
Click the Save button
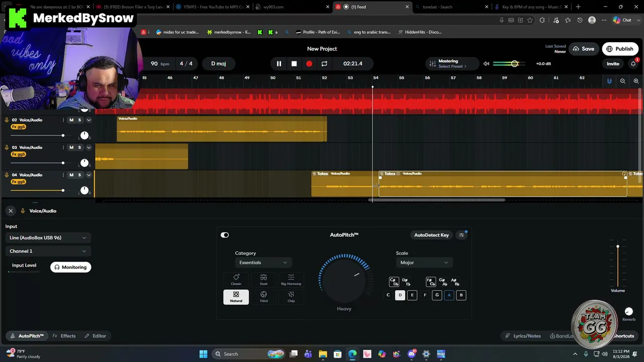(584, 49)
